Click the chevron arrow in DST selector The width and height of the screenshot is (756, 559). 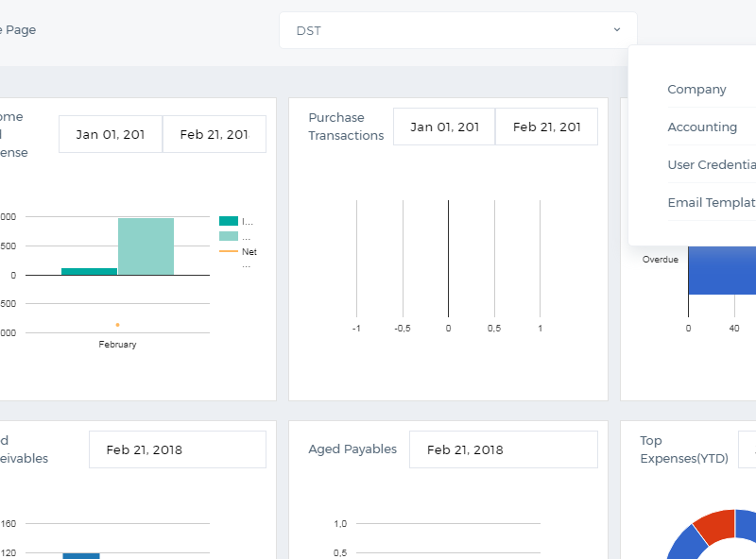click(617, 30)
